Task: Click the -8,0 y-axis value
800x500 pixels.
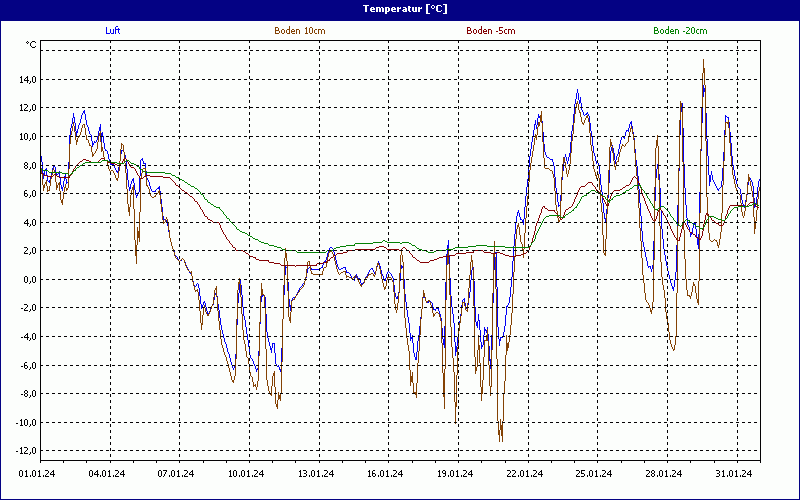Action: (28, 393)
